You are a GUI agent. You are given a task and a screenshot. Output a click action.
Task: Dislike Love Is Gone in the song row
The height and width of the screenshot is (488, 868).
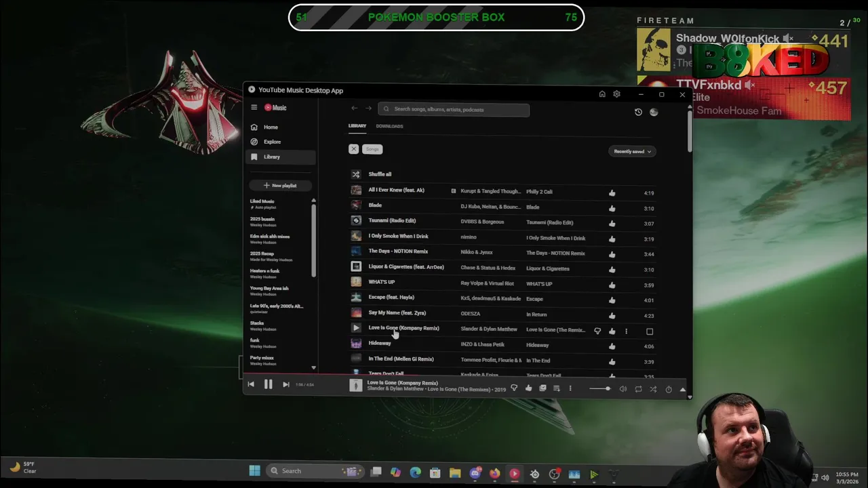point(597,331)
